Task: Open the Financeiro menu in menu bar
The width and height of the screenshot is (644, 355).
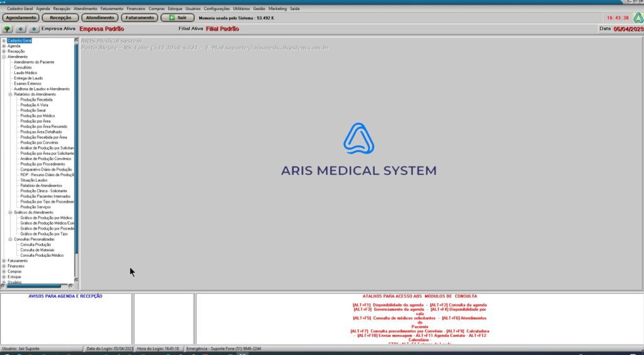Action: point(136,9)
